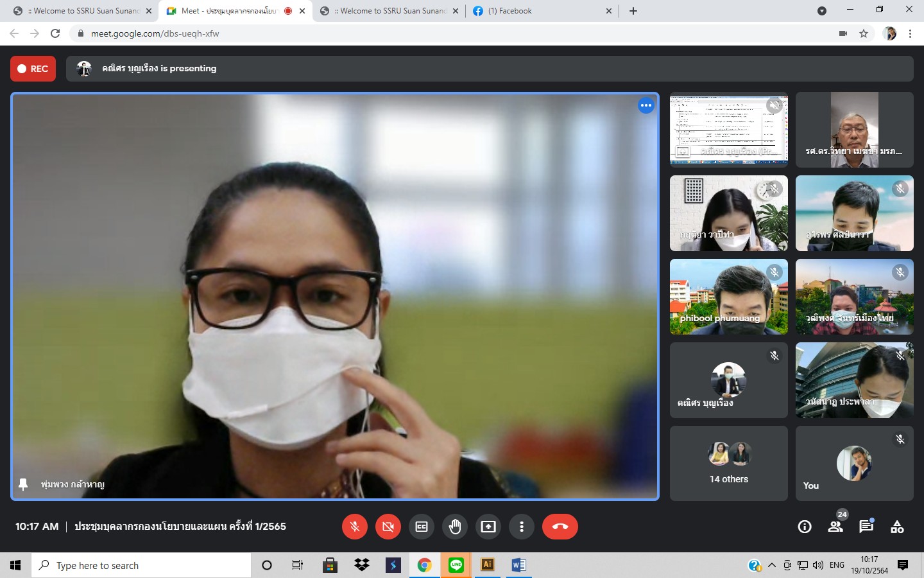Turn on the camera
Viewport: 924px width, 578px height.
(388, 527)
